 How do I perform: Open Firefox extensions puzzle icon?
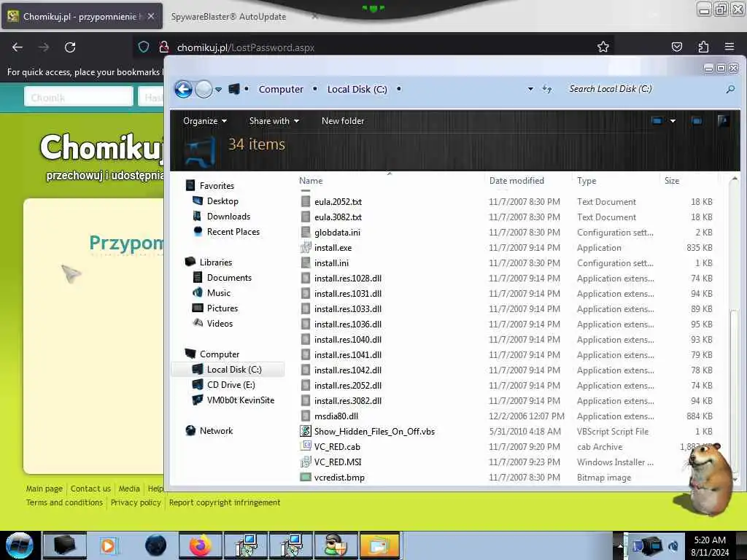[x=703, y=47]
